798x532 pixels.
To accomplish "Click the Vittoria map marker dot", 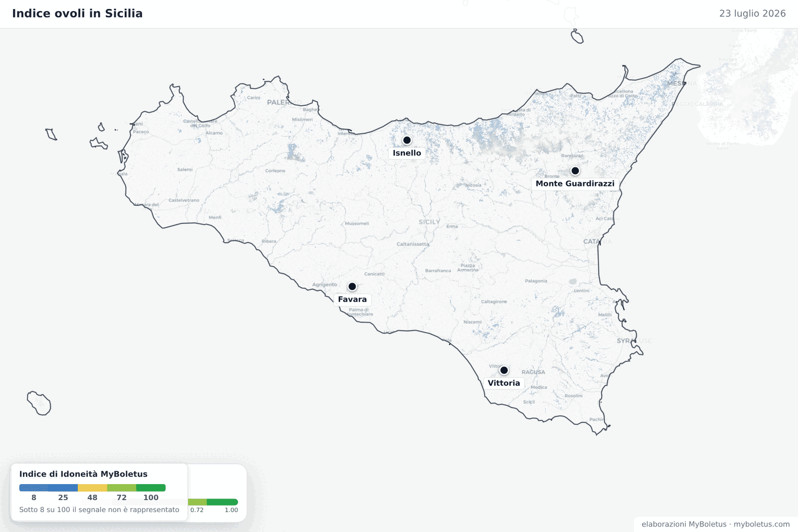I will [504, 370].
